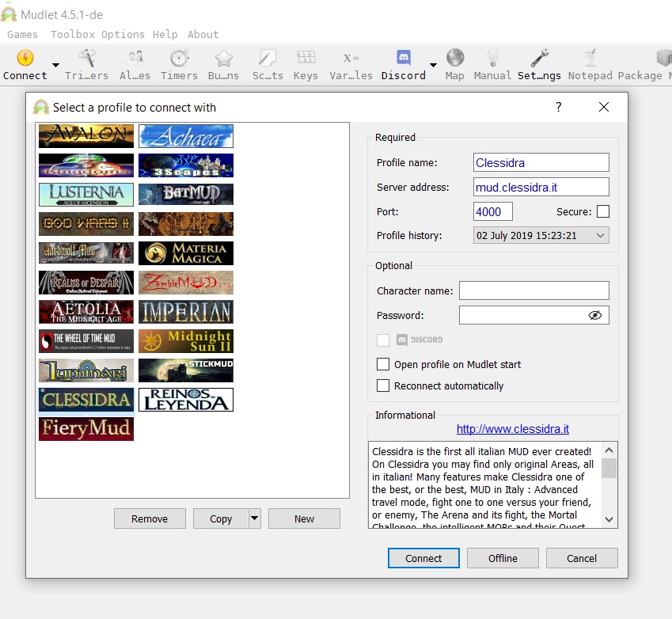Open the Keys bindings icon
This screenshot has height=619, width=672.
306,57
